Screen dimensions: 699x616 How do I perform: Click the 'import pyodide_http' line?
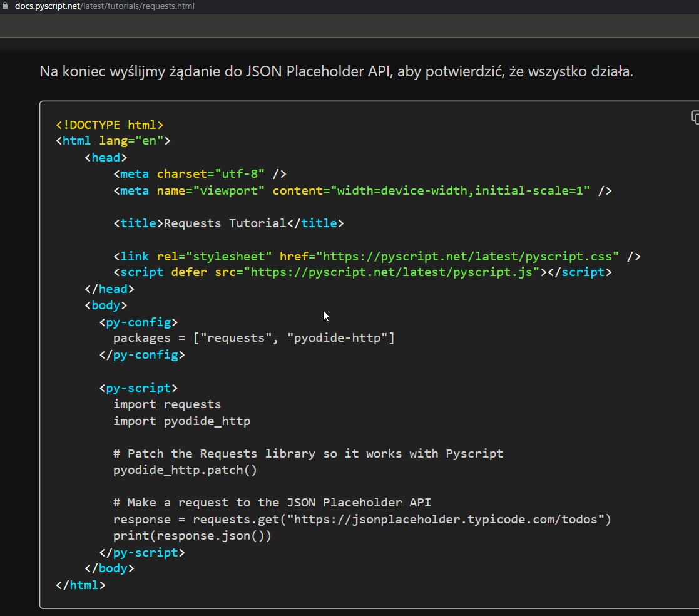click(x=182, y=421)
